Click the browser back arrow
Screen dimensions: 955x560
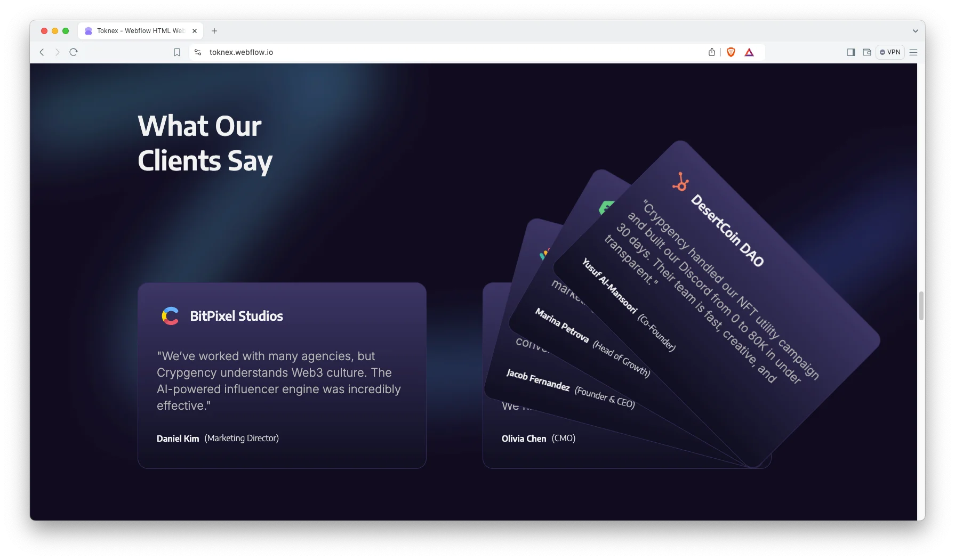point(42,52)
